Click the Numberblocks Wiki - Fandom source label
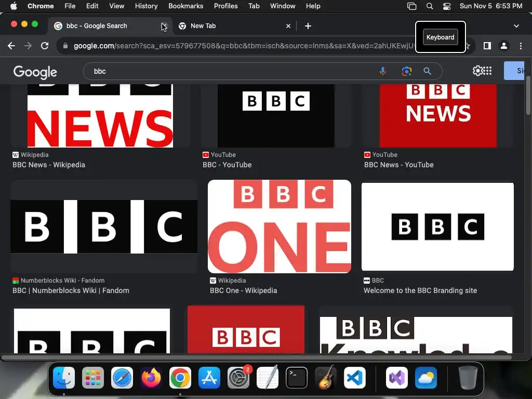Screen dimensions: 532x399 tap(62, 281)
